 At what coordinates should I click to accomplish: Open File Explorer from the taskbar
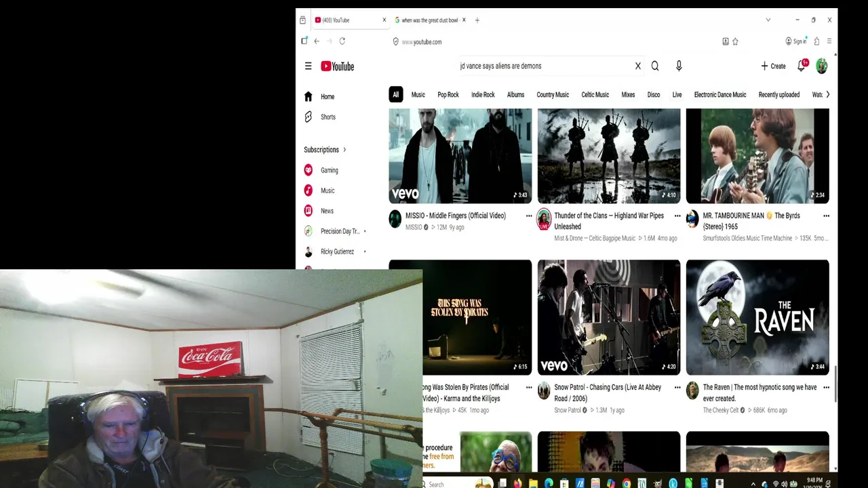(534, 483)
